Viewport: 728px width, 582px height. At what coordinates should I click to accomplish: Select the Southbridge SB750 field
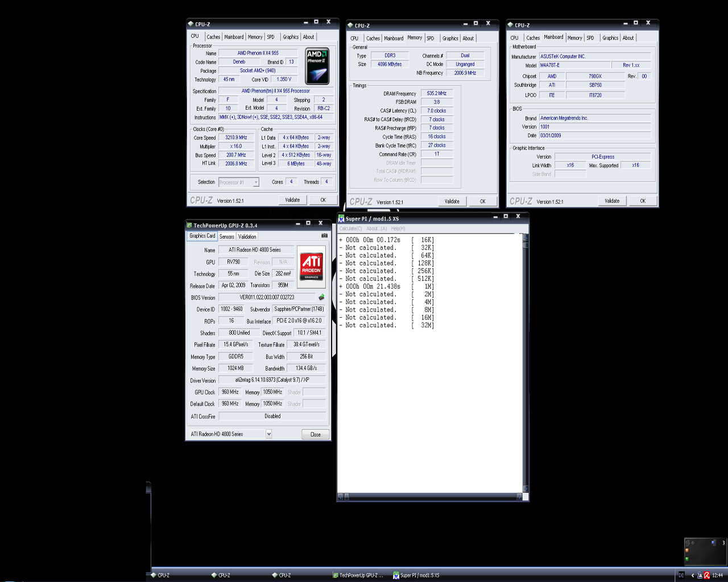pyautogui.click(x=595, y=85)
